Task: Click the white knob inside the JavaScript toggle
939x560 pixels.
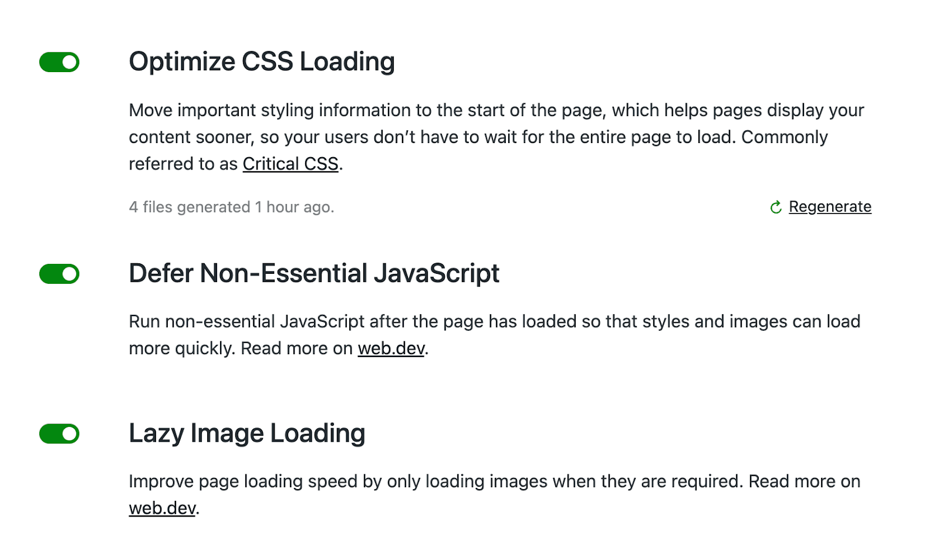Action: (x=69, y=273)
